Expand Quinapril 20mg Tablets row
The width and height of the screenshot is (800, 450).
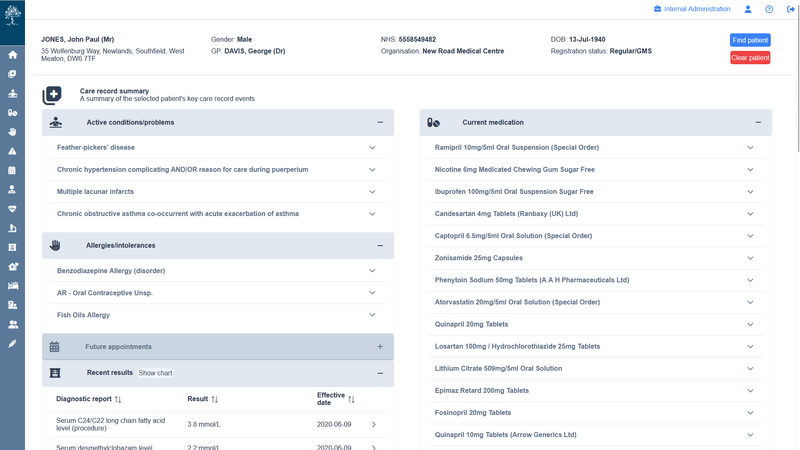pos(750,324)
